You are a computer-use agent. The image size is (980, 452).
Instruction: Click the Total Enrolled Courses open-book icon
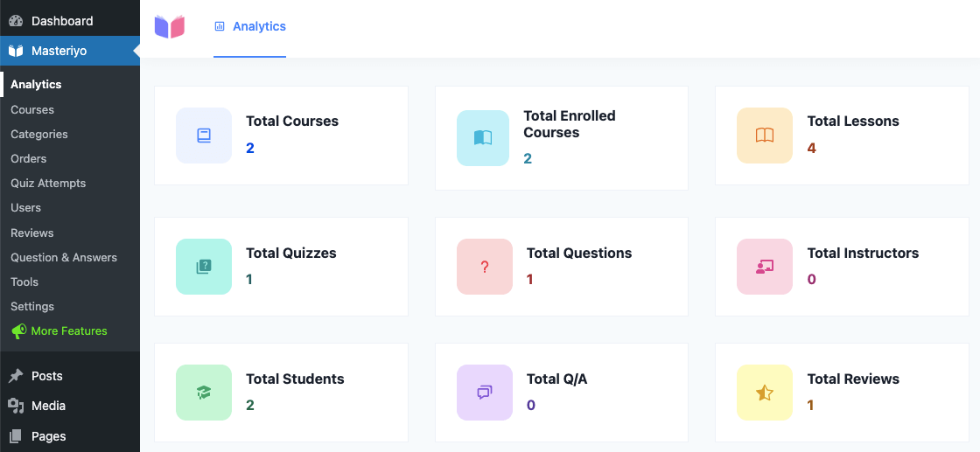[x=483, y=138]
